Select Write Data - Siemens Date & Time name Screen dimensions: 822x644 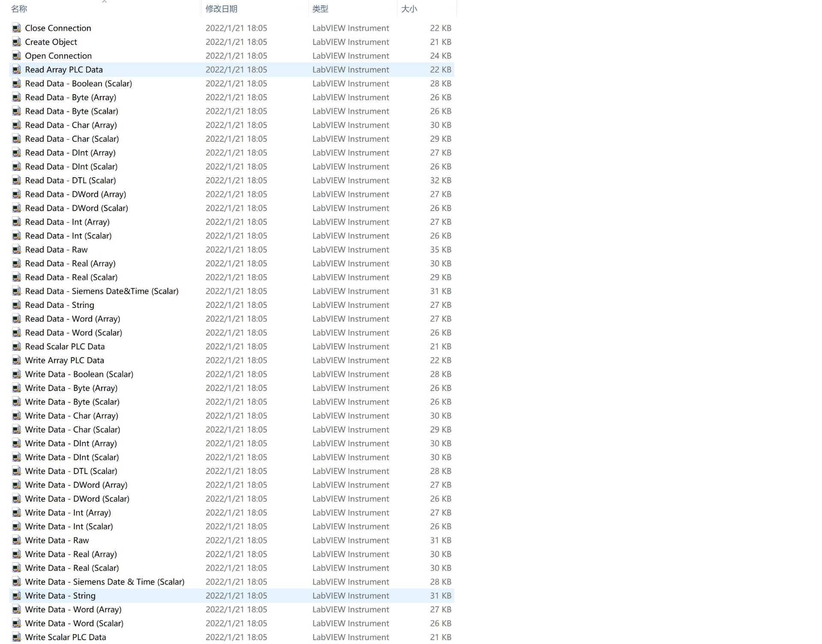[x=104, y=582]
